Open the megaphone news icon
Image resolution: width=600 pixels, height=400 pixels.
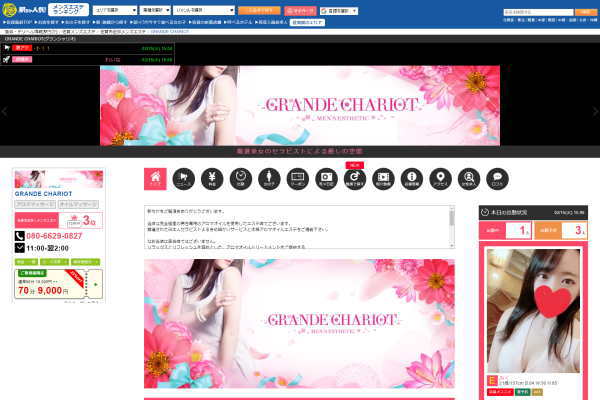click(x=184, y=179)
